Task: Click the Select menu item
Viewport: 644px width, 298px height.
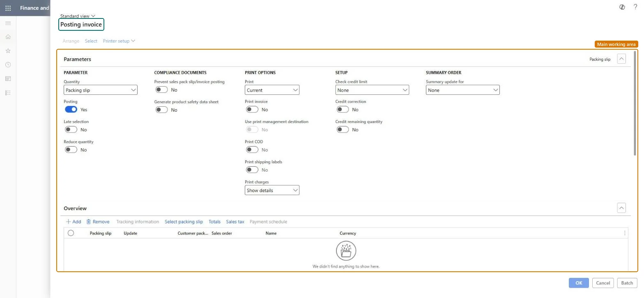Action: click(91, 41)
